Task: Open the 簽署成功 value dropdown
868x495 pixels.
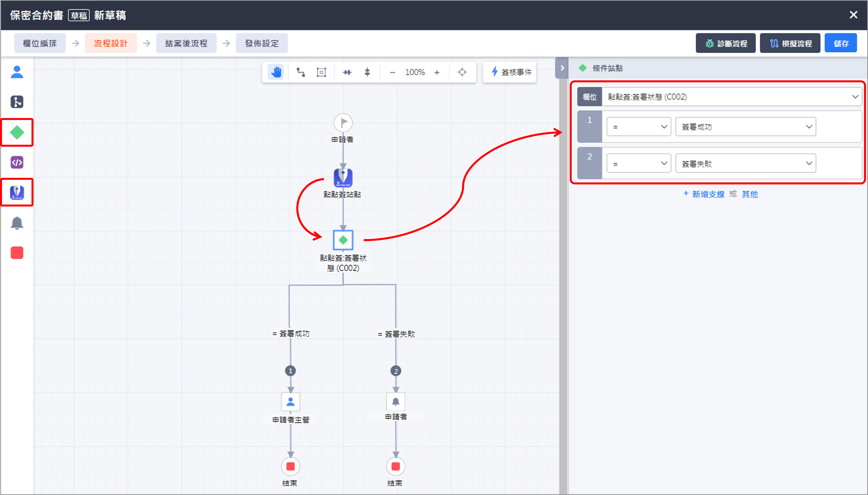Action: click(x=746, y=127)
